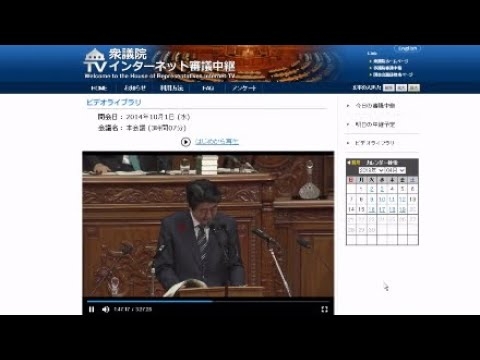The height and width of the screenshot is (360, 480).
Task: Open the 利用方法 navigation item
Action: (172, 88)
